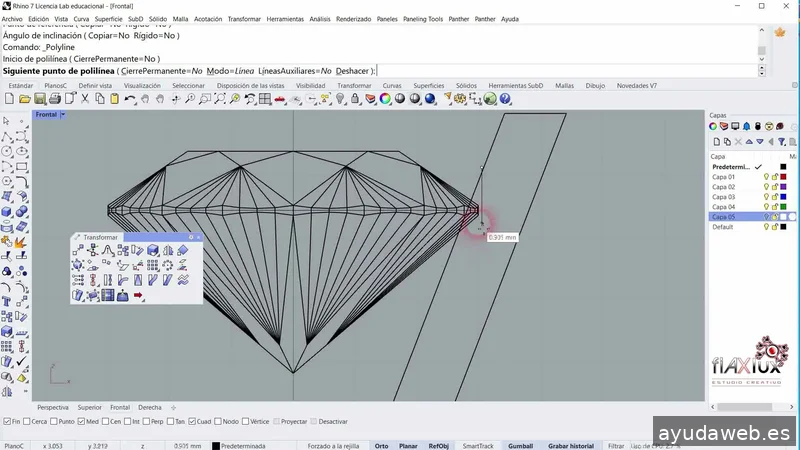Image resolution: width=800 pixels, height=450 pixels.
Task: Toggle RefObj in status bar
Action: (x=438, y=446)
